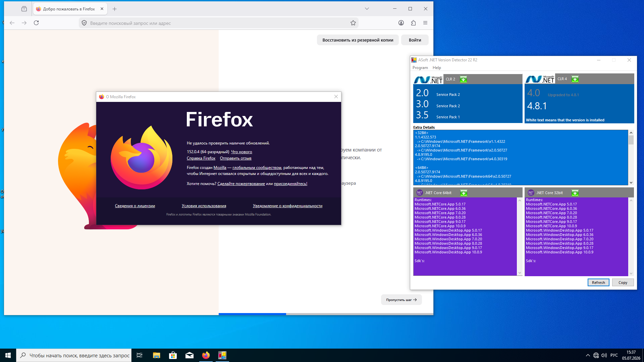Reload the Firefox page
This screenshot has width=644, height=362.
click(x=36, y=23)
